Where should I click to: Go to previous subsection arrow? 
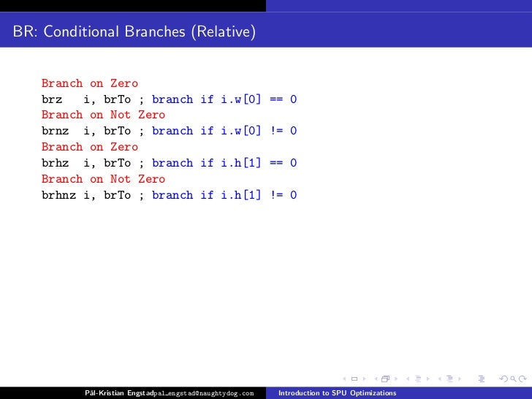(x=408, y=379)
